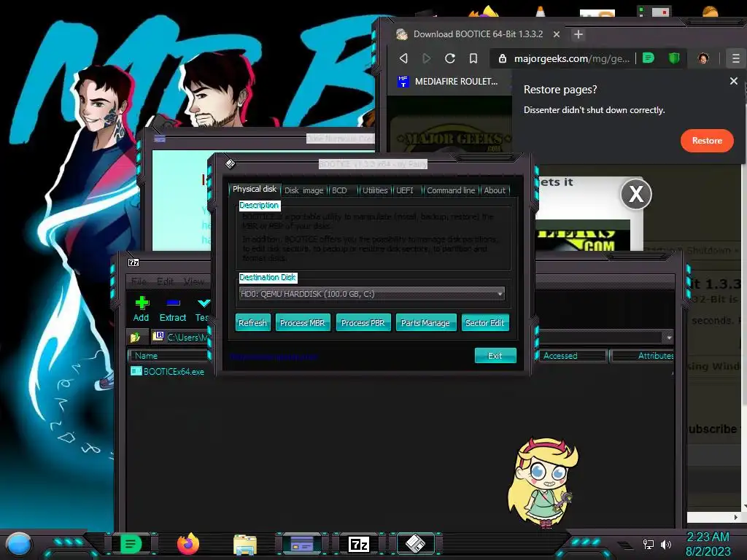747x560 pixels.
Task: Click the volume speaker tray icon
Action: [x=666, y=544]
